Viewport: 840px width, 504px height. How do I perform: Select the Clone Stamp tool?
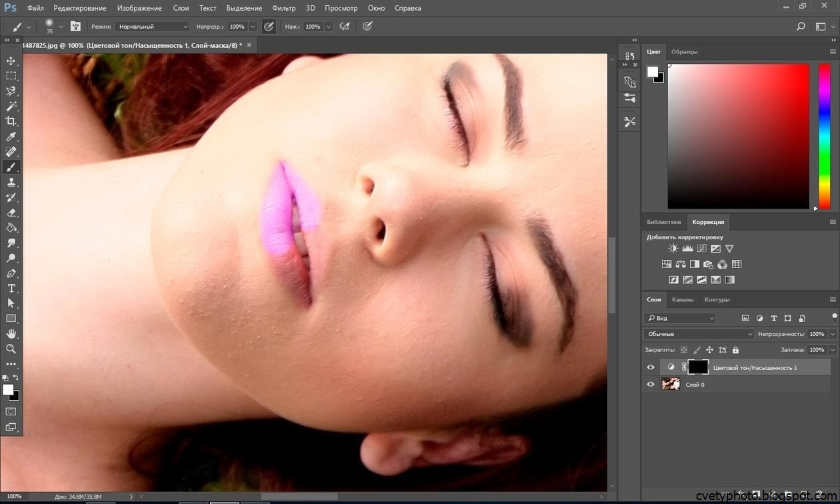click(11, 182)
